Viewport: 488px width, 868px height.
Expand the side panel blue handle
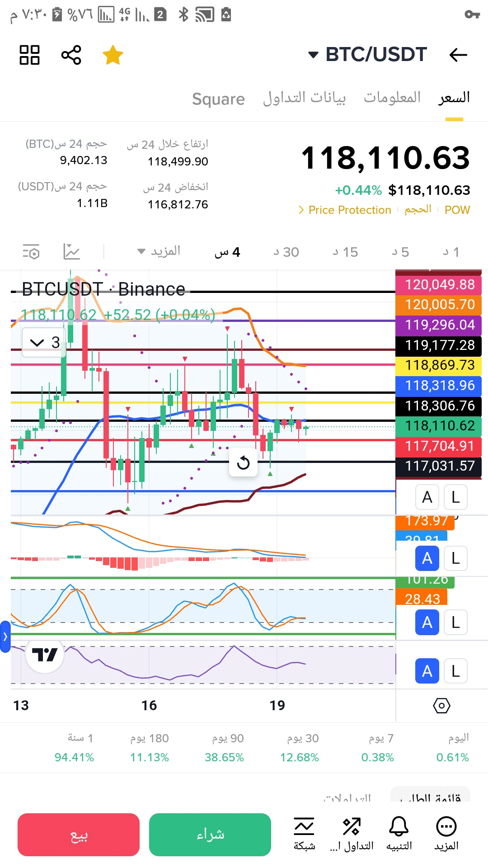(5, 637)
